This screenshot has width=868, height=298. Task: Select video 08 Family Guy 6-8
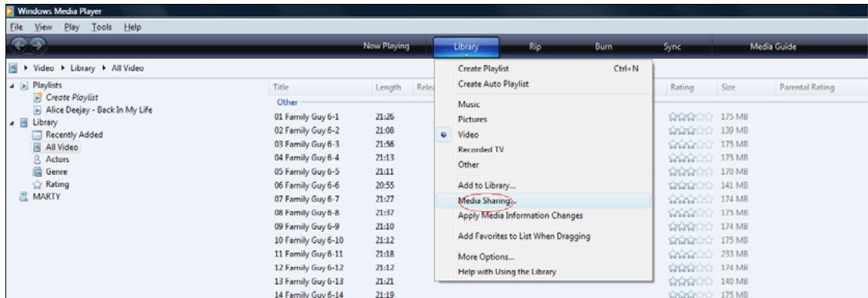pos(307,213)
